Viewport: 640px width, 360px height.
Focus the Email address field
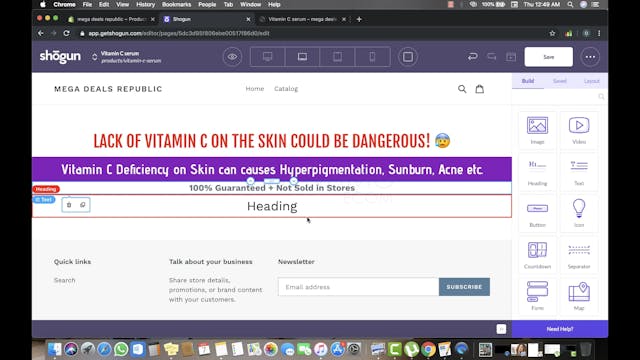click(358, 287)
